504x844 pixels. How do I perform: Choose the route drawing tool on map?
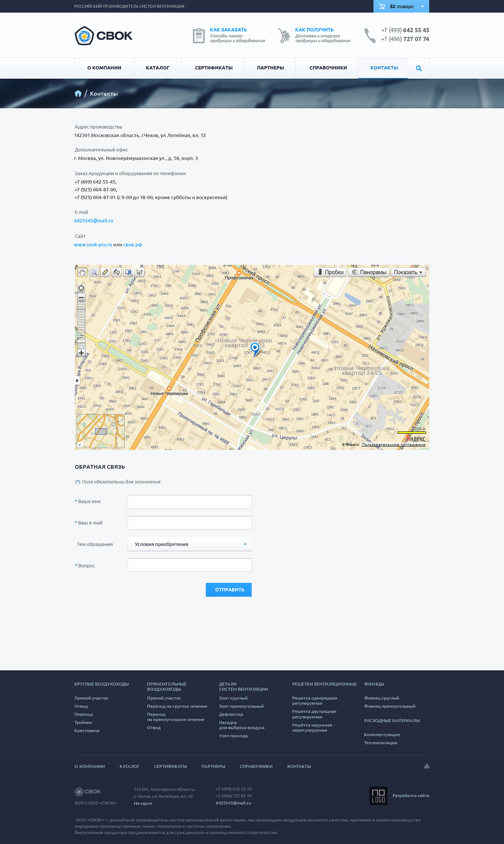pyautogui.click(x=117, y=272)
